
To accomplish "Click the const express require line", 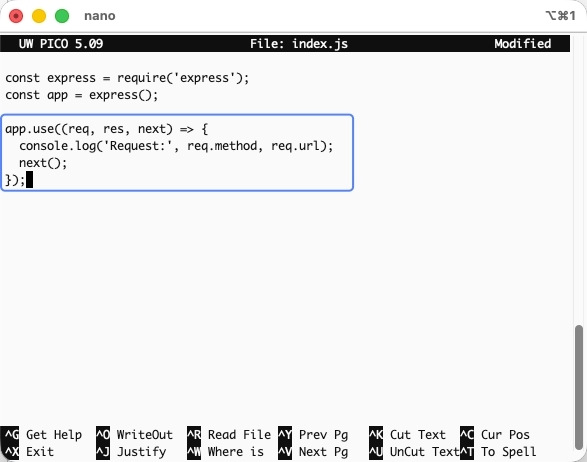I will point(127,78).
